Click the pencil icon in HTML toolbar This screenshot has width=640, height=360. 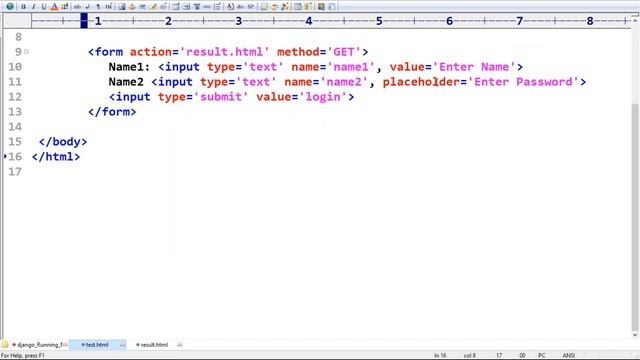point(153,7)
